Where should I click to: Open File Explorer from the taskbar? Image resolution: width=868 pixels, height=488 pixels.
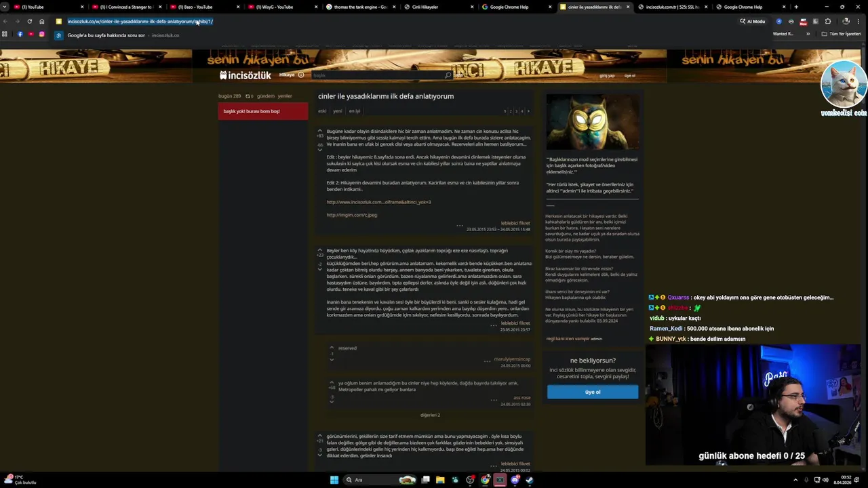[440, 480]
